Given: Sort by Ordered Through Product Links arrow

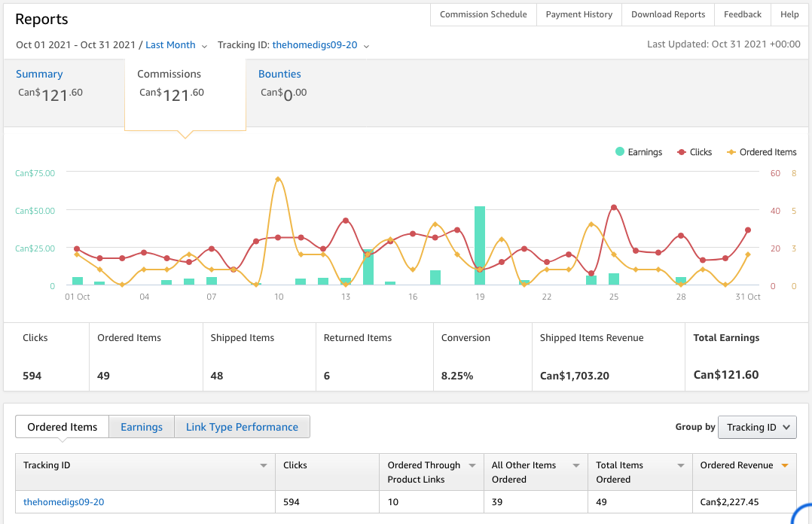Looking at the screenshot, I should click(472, 465).
